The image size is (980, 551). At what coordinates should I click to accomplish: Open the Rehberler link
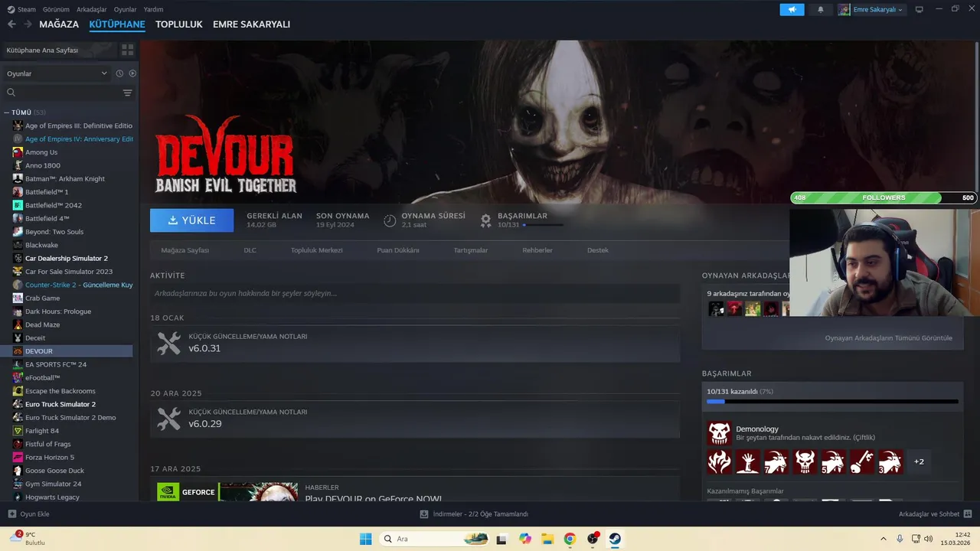click(537, 250)
